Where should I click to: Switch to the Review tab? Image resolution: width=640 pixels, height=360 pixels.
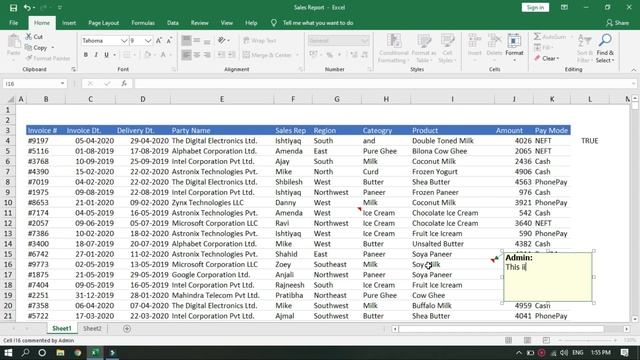coord(199,23)
